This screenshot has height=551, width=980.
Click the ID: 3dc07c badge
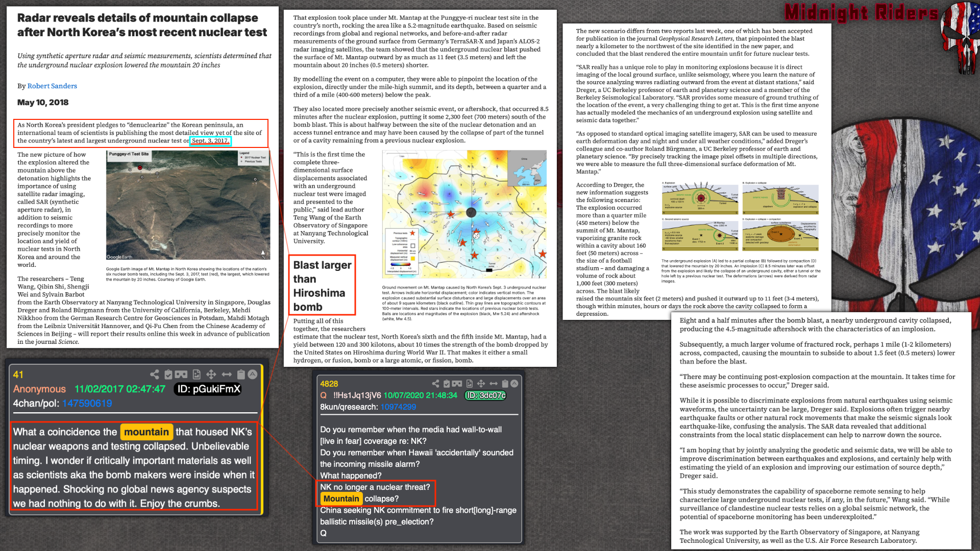tap(485, 395)
